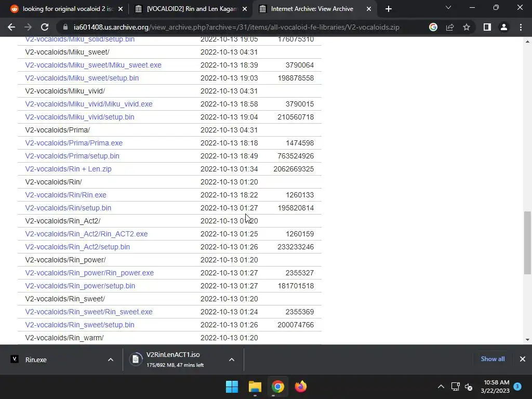Download Miku_sweet/setup.bin

coord(82,78)
